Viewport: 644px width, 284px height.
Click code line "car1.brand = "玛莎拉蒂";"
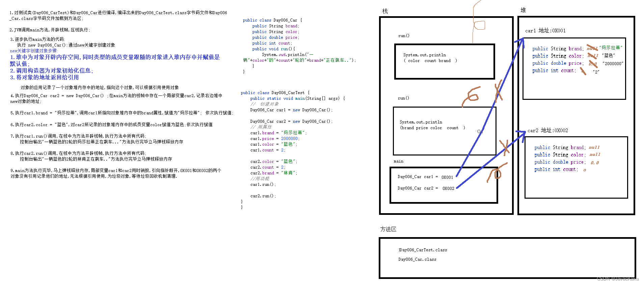click(x=279, y=133)
